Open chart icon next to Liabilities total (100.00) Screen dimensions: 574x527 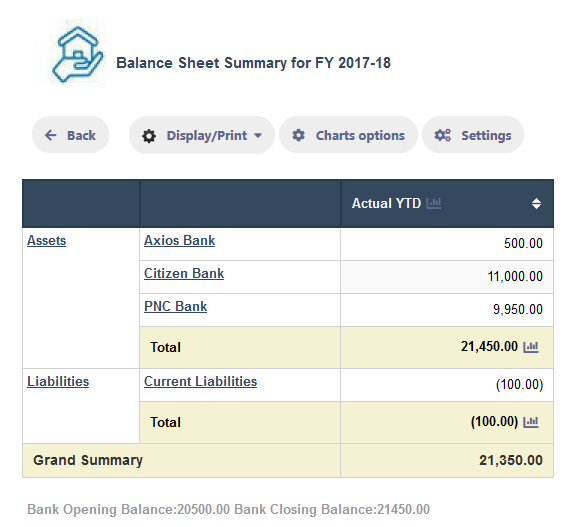pyautogui.click(x=530, y=422)
